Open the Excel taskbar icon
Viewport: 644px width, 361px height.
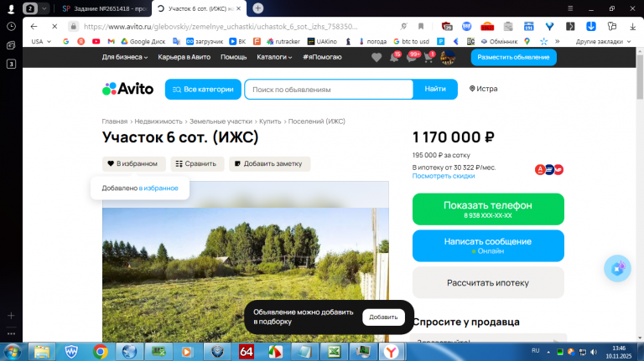334,352
